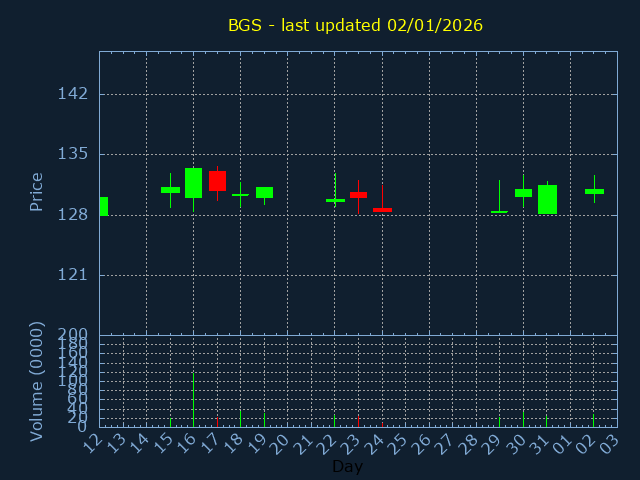Click the 135 price axis label
The width and height of the screenshot is (640, 480).
72,154
